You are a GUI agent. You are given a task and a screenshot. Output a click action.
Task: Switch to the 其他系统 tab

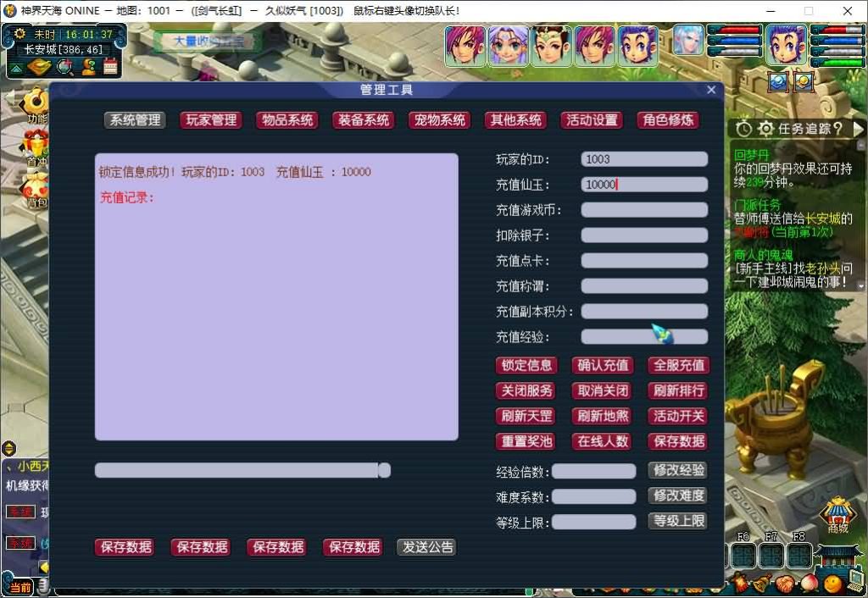(515, 120)
